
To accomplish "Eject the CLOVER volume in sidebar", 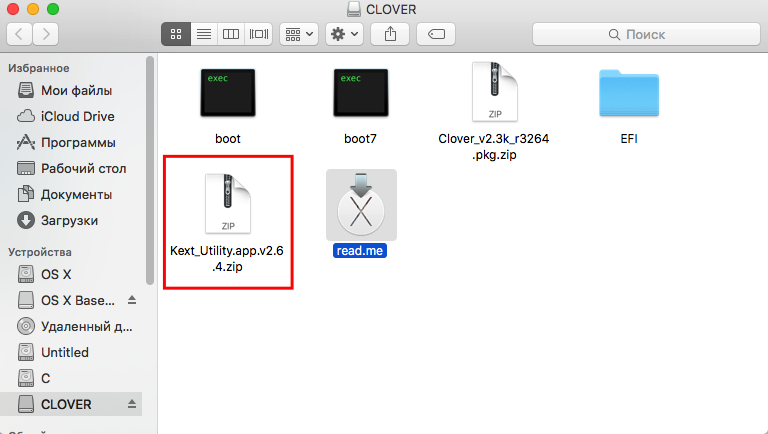I will click(132, 404).
